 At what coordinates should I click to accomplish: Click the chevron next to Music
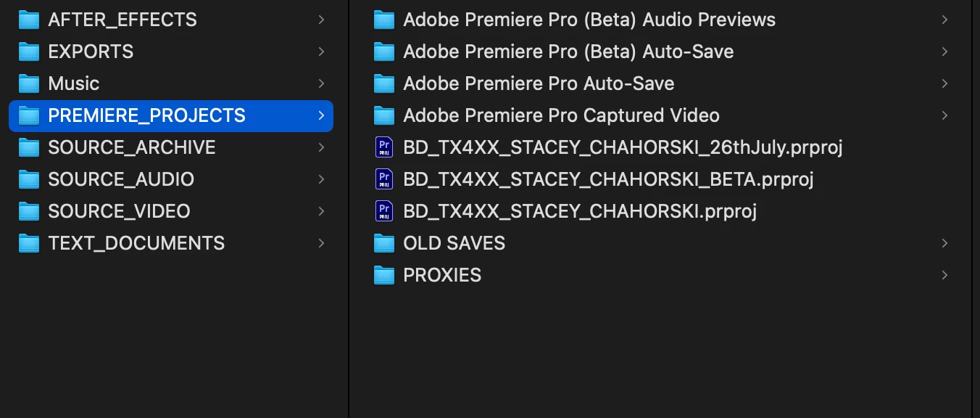point(321,83)
